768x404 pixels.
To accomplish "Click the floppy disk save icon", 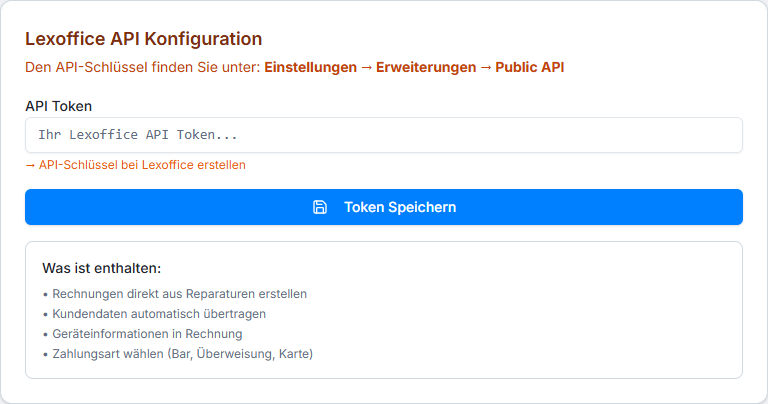I will pyautogui.click(x=320, y=207).
